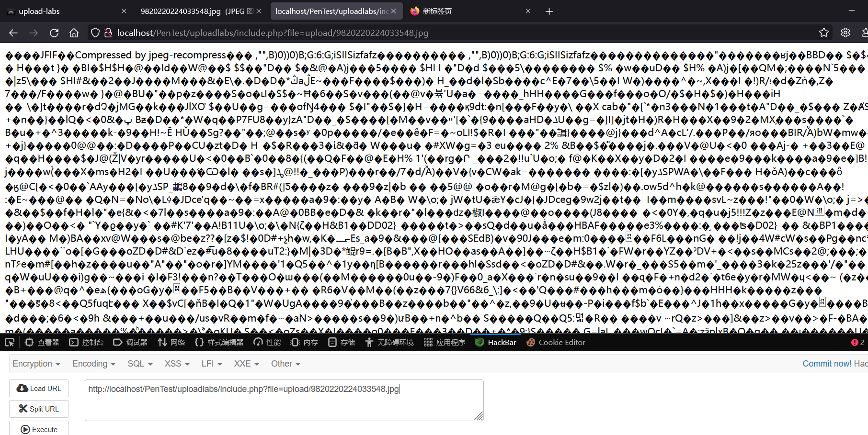
Task: Expand the Other dropdown menu
Action: point(286,364)
